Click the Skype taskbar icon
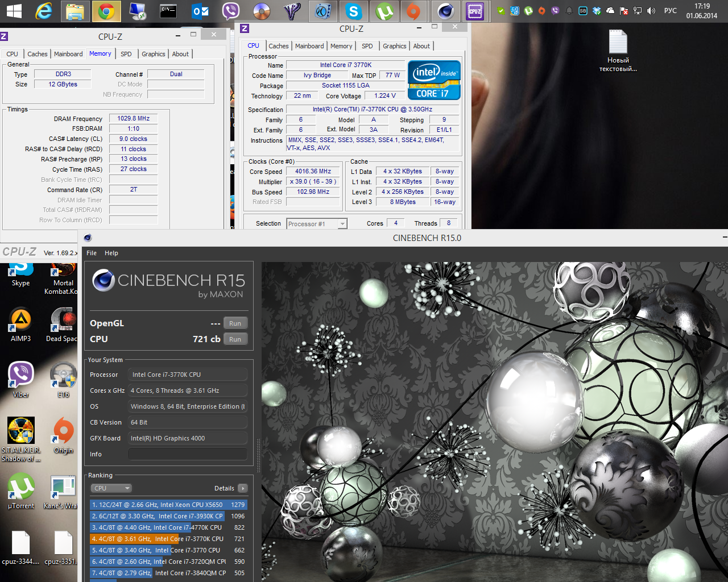Viewport: 728px width, 582px height. pos(354,11)
